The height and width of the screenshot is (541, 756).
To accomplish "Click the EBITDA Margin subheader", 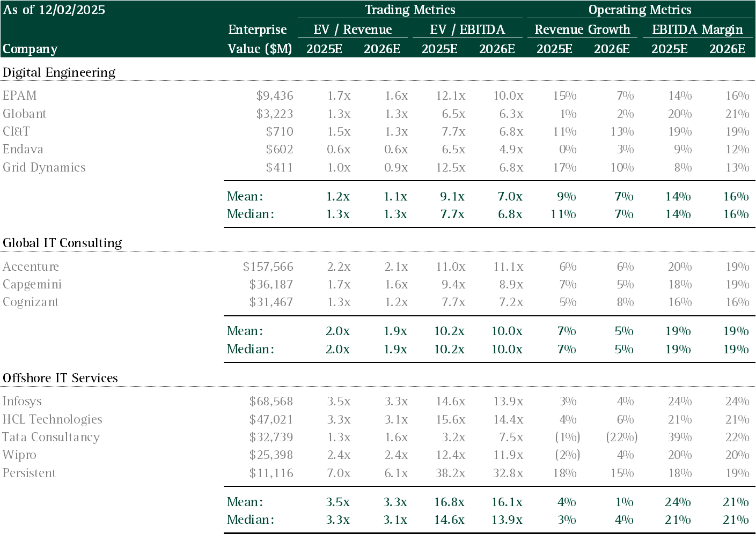I will pos(697,29).
